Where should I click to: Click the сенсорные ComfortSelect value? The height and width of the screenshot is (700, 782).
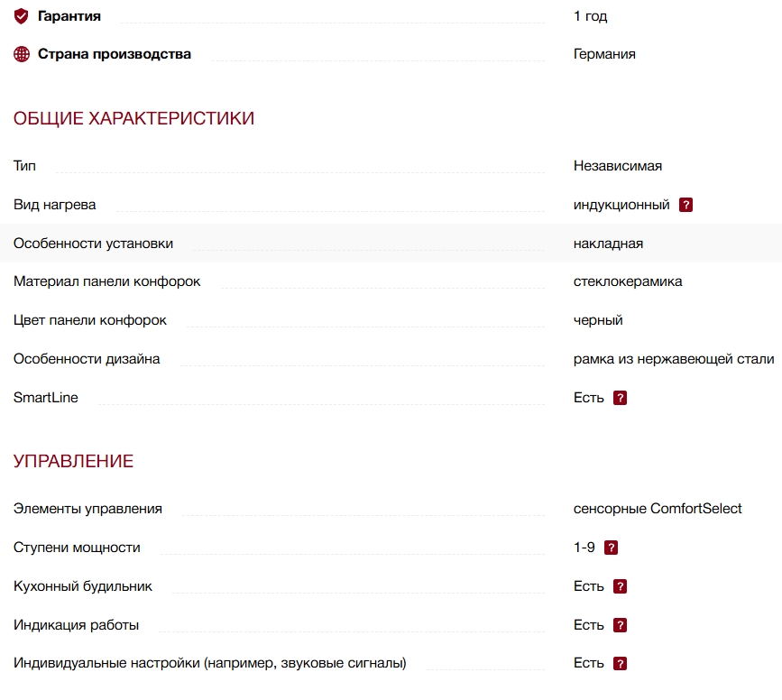(x=658, y=509)
